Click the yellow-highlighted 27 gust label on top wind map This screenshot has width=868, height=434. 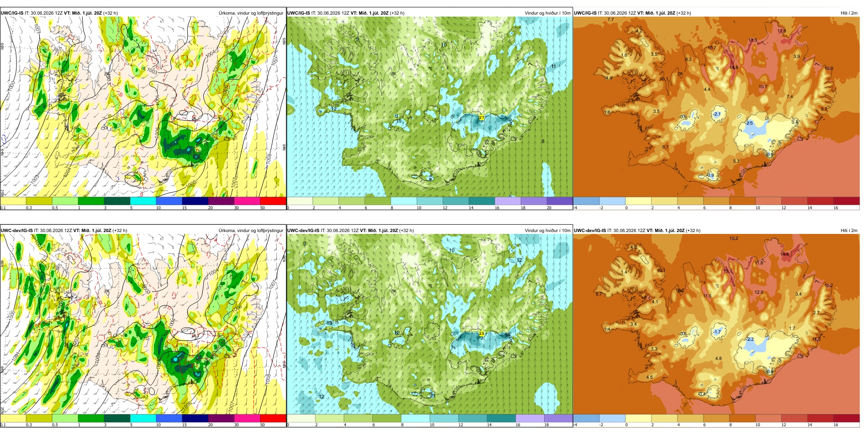point(482,117)
